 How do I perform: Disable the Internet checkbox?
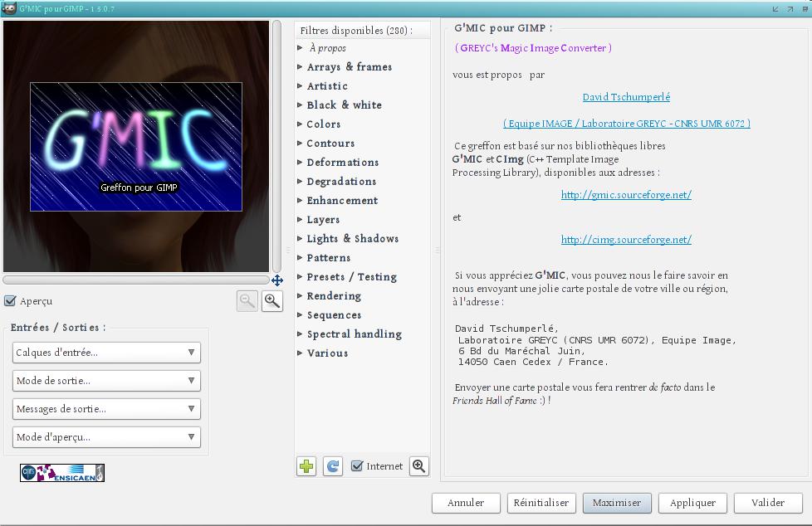357,466
